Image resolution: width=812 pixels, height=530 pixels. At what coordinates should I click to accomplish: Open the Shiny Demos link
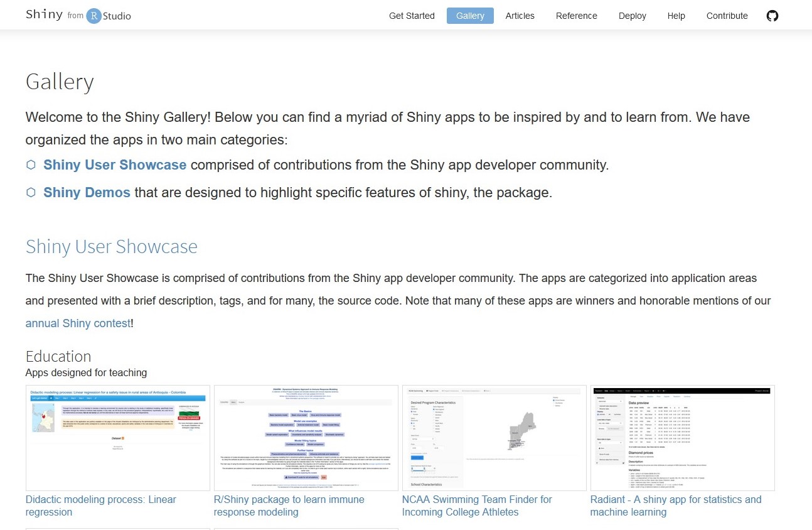coord(87,192)
